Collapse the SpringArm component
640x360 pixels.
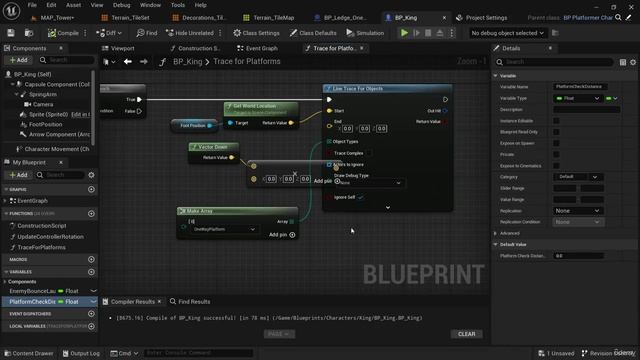tap(17, 94)
